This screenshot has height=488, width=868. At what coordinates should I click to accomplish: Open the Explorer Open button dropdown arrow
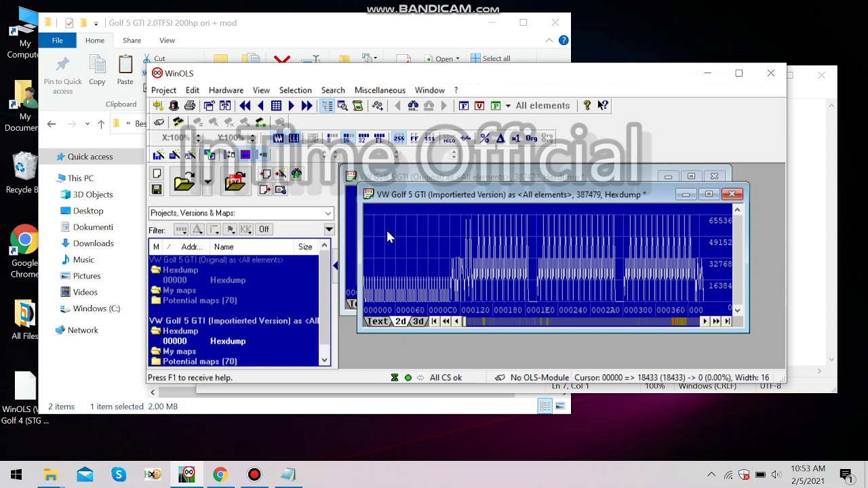(x=458, y=59)
